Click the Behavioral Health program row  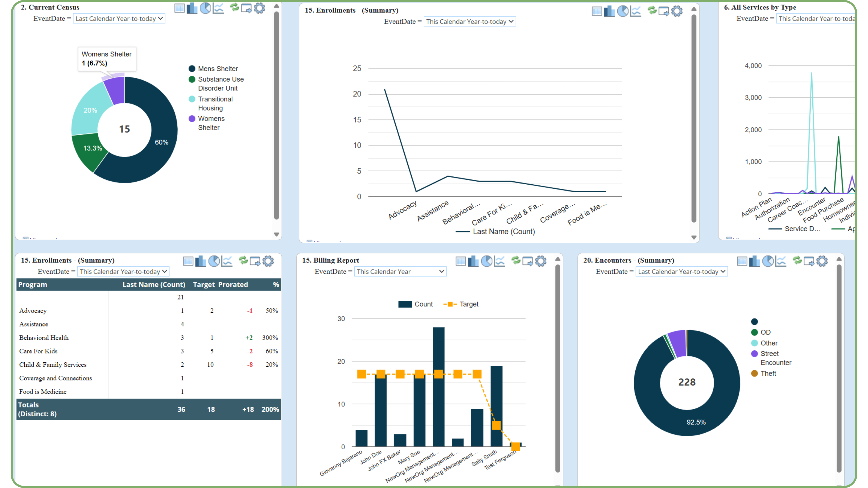click(x=44, y=338)
